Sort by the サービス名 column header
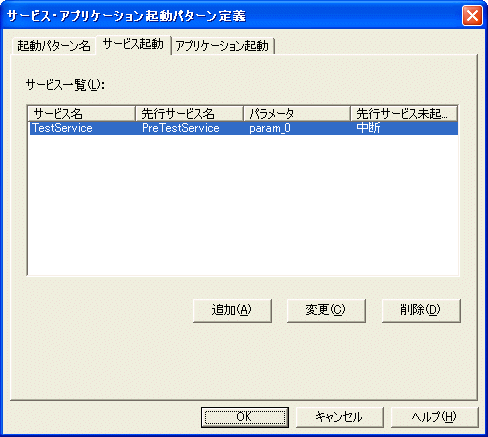Screen dimensions: 488x437 [82, 114]
